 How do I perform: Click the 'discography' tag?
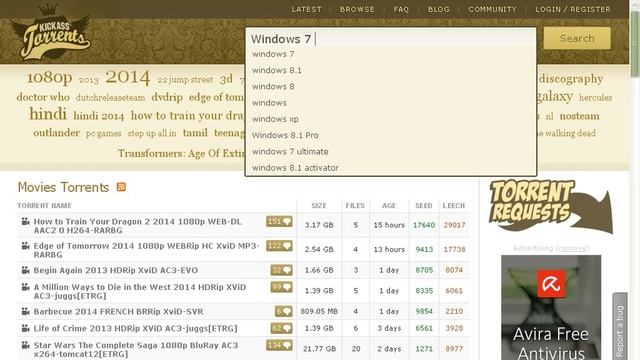[x=571, y=79]
